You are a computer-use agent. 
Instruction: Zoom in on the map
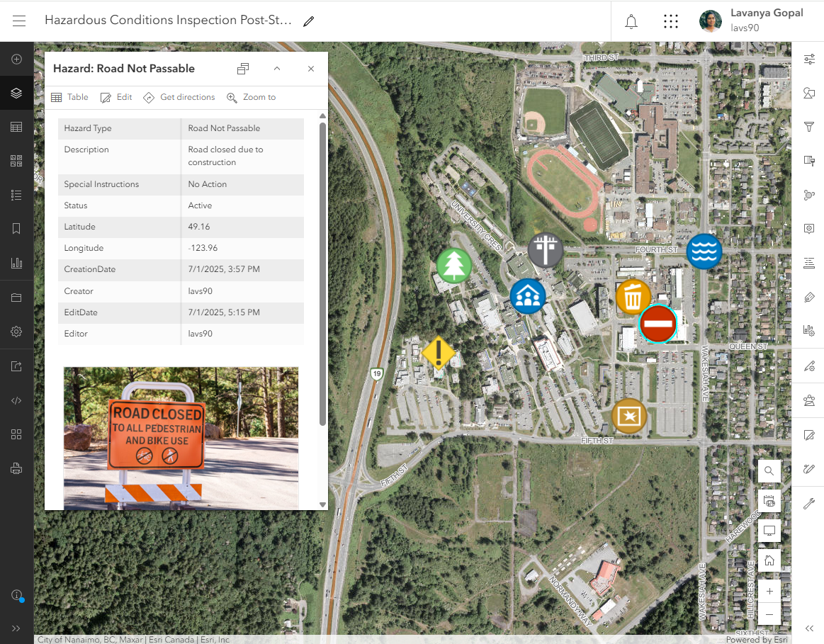[x=769, y=592]
